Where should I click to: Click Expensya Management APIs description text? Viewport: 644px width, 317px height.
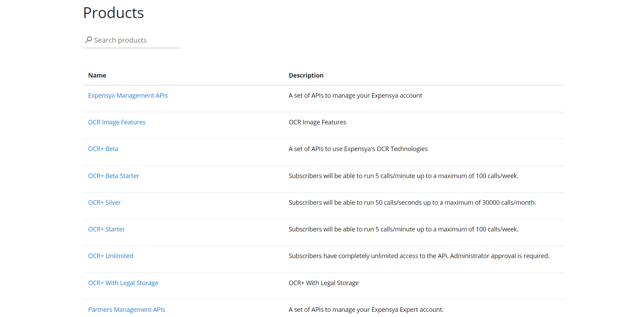[x=355, y=96]
